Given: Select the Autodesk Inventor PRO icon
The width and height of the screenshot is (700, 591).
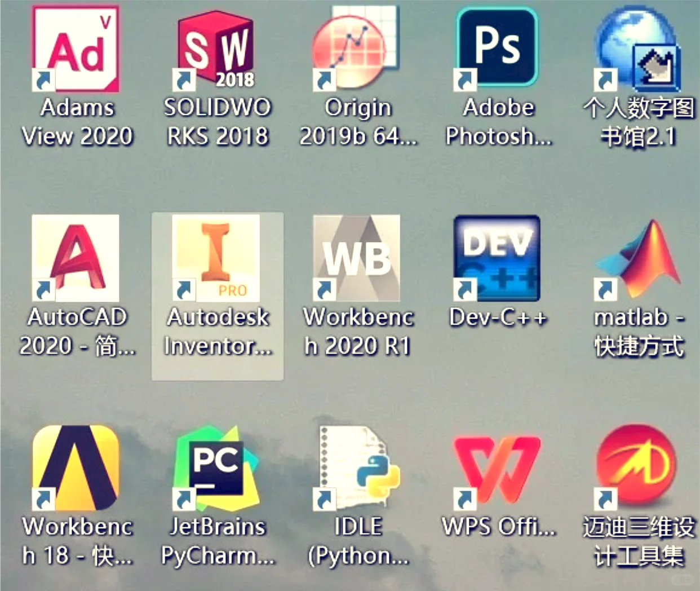Looking at the screenshot, I should tap(216, 258).
